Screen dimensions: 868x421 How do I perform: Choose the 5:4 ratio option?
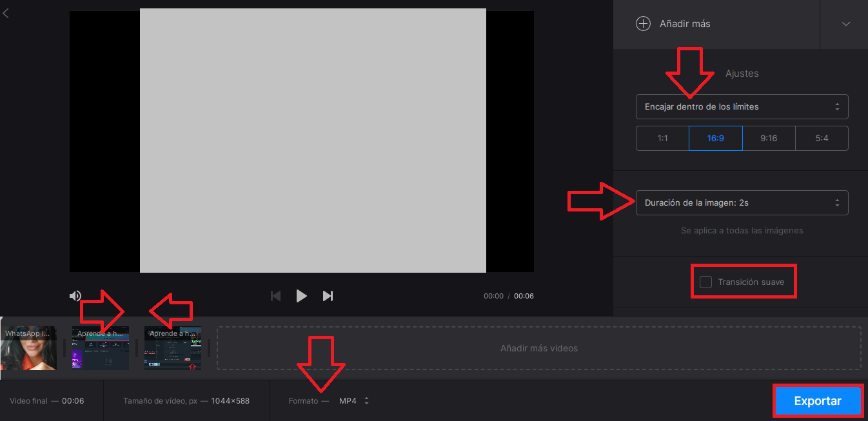pyautogui.click(x=822, y=138)
